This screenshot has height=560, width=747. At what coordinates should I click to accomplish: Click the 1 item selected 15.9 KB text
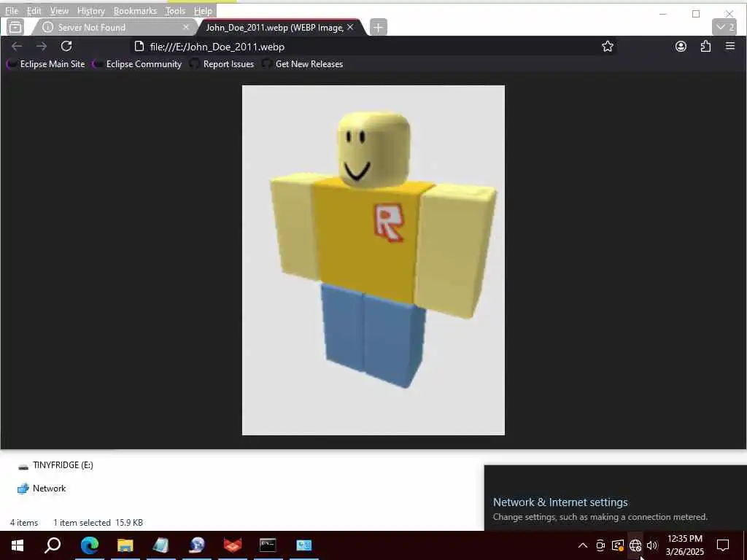[x=98, y=522]
